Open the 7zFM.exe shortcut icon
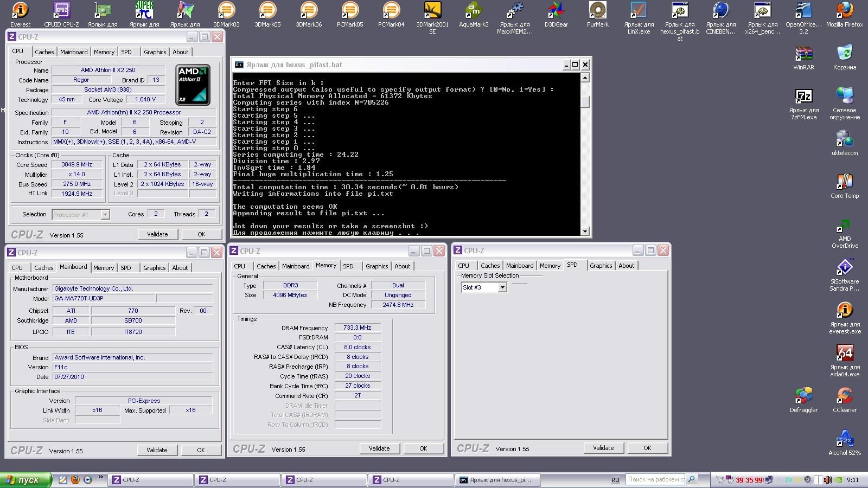 (803, 104)
